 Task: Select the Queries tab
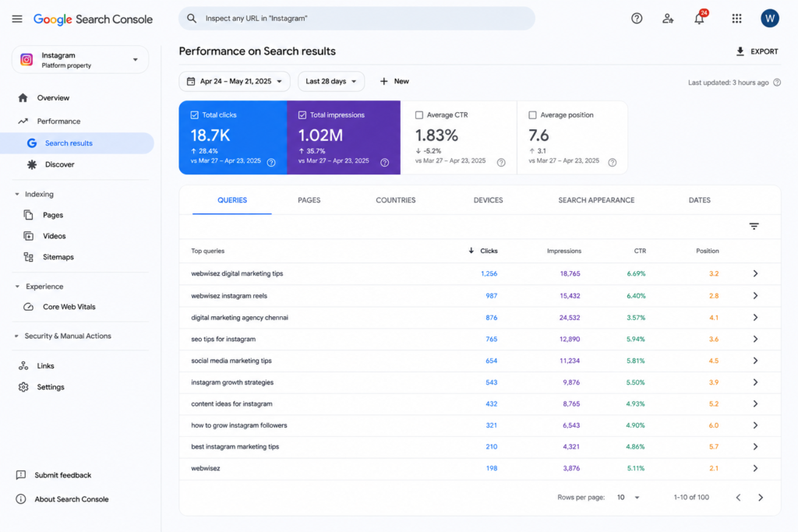pos(232,200)
